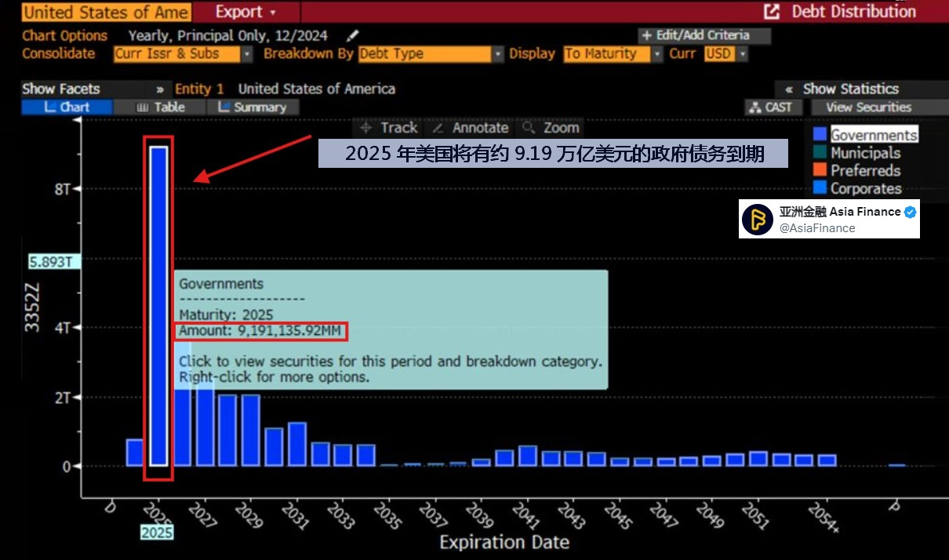Toggle Corporates legend color swatch

pos(820,188)
